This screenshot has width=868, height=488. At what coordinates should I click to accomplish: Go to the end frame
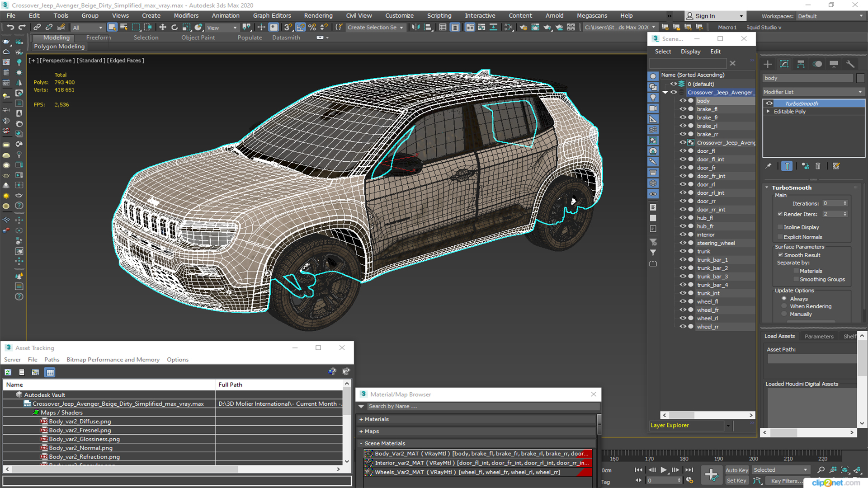(x=689, y=470)
